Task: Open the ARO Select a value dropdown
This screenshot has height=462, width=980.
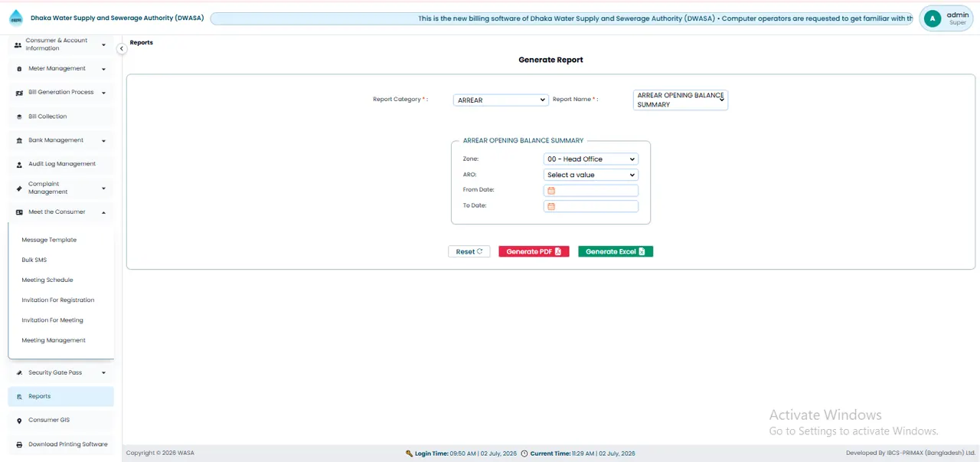Action: click(x=590, y=175)
